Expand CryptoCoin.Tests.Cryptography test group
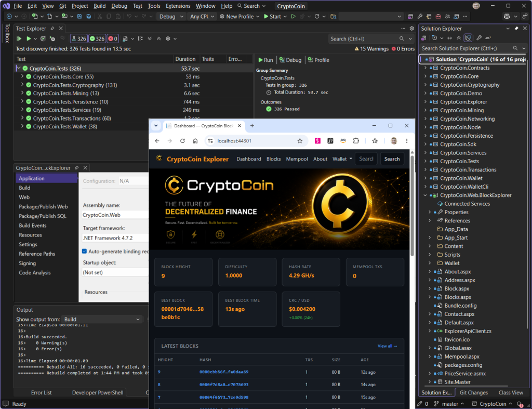532x409 pixels. pyautogui.click(x=22, y=85)
